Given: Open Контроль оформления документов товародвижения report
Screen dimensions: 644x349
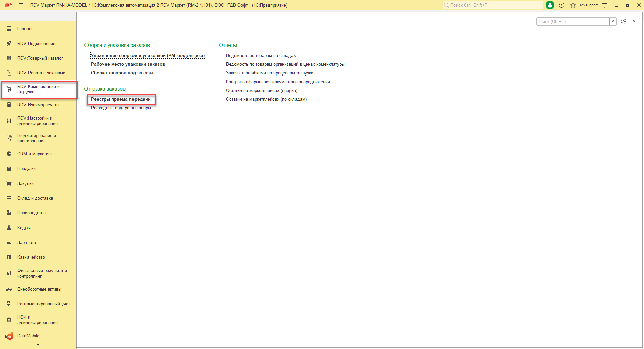Looking at the screenshot, I should (x=278, y=82).
